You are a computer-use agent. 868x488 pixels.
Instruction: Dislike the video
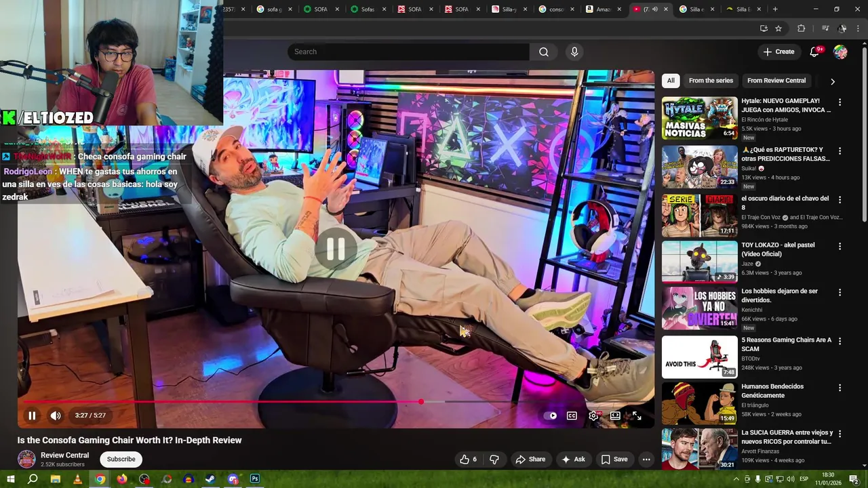click(x=494, y=459)
